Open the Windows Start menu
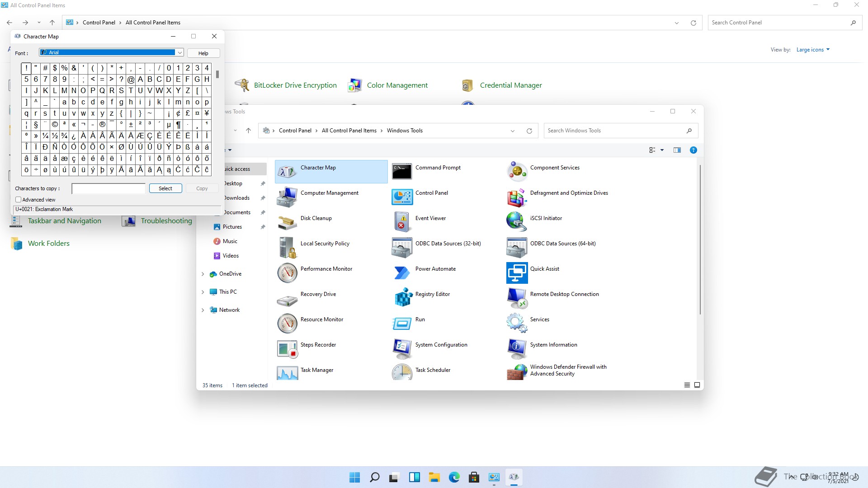The width and height of the screenshot is (868, 488). 355,477
